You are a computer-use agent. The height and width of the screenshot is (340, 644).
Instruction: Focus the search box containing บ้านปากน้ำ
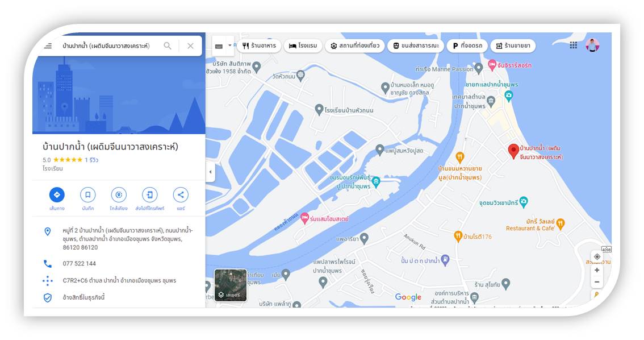(x=106, y=45)
